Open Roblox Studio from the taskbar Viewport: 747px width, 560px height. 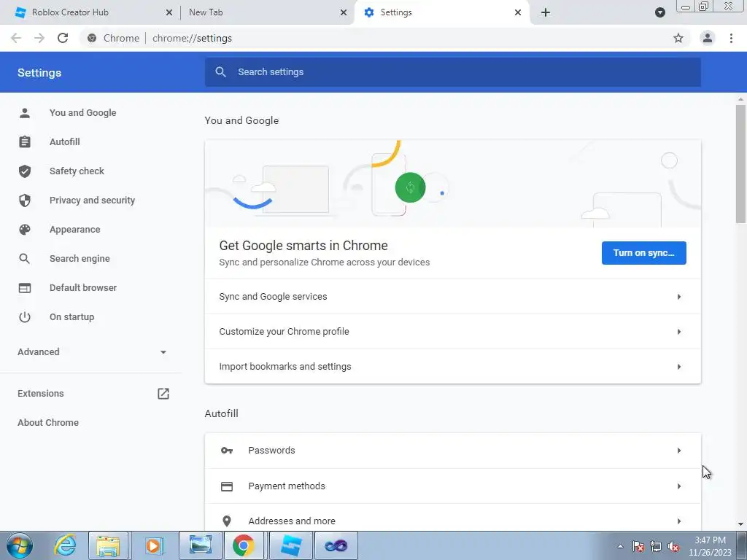(291, 545)
